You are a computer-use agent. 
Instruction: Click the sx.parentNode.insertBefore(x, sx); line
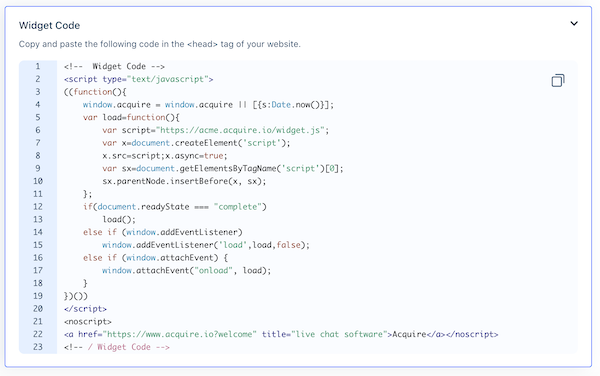pyautogui.click(x=184, y=181)
